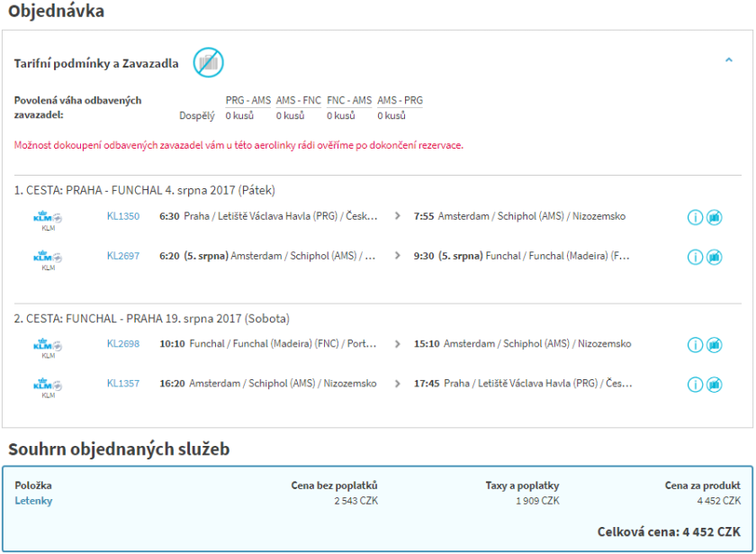
Task: Click the KL2698 flight number link
Action: (123, 344)
